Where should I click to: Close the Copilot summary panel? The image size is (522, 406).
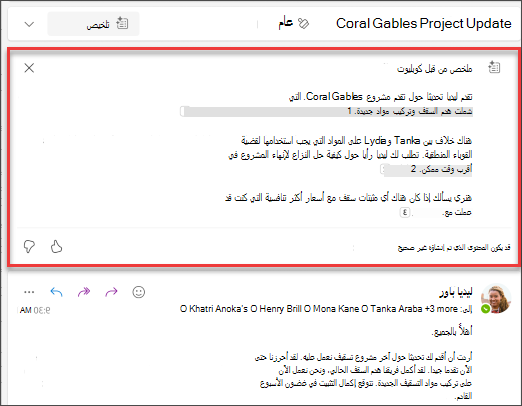(x=29, y=68)
